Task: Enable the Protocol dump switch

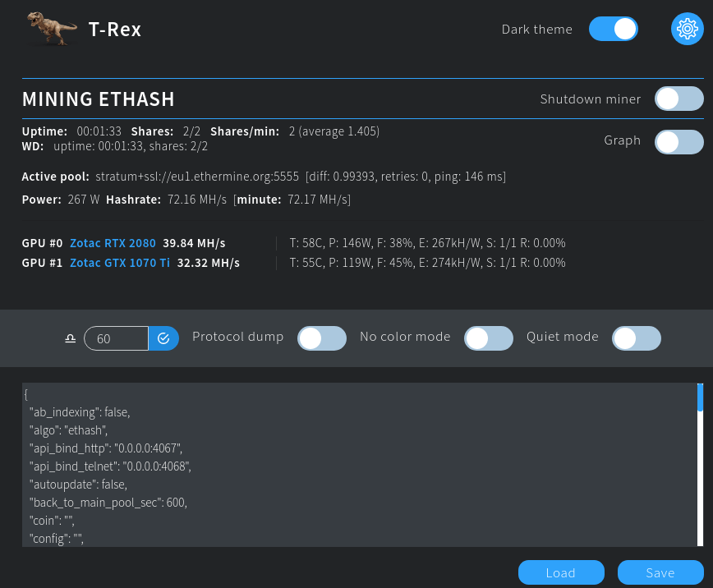Action: tap(322, 338)
